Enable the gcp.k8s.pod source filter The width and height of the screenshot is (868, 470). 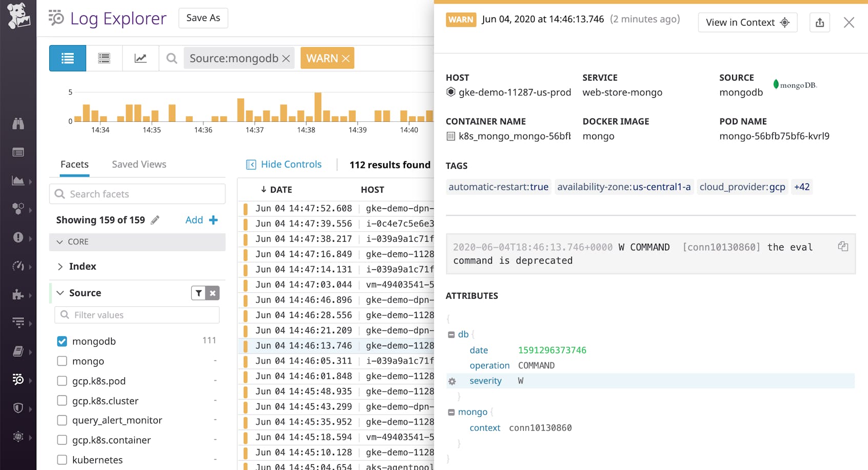click(x=62, y=381)
